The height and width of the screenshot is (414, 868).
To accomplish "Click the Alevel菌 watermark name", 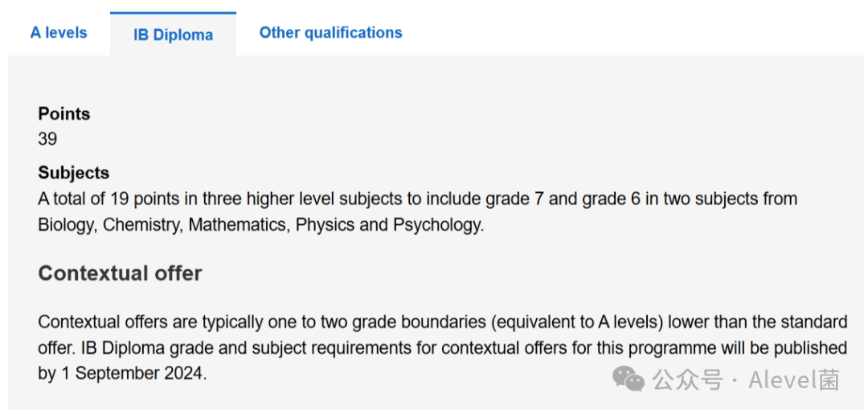I will 794,380.
